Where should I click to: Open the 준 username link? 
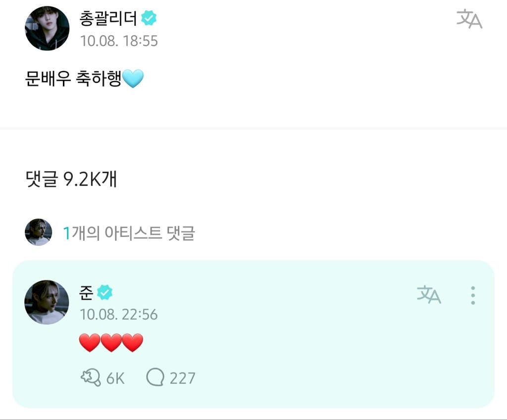[x=86, y=293]
